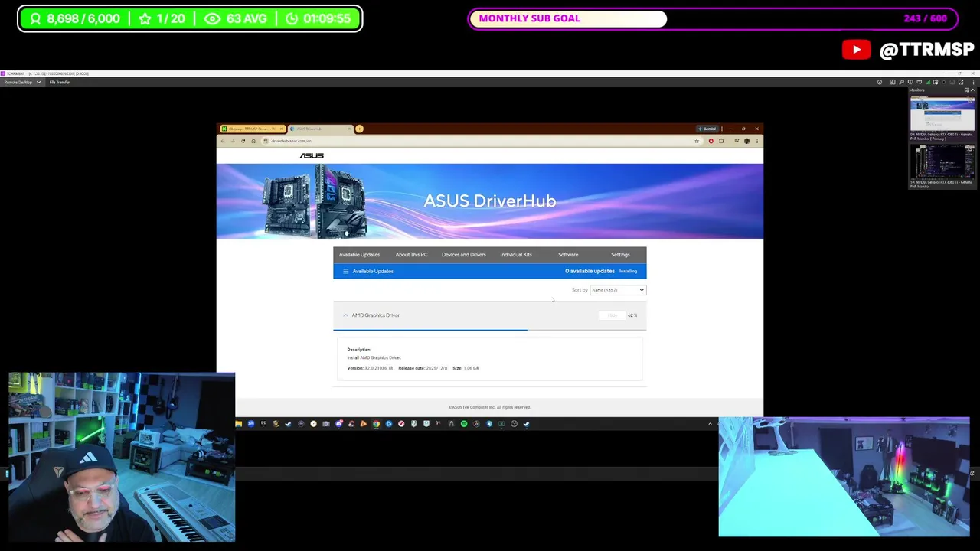Open the Devices and Drivers tab

(x=463, y=254)
